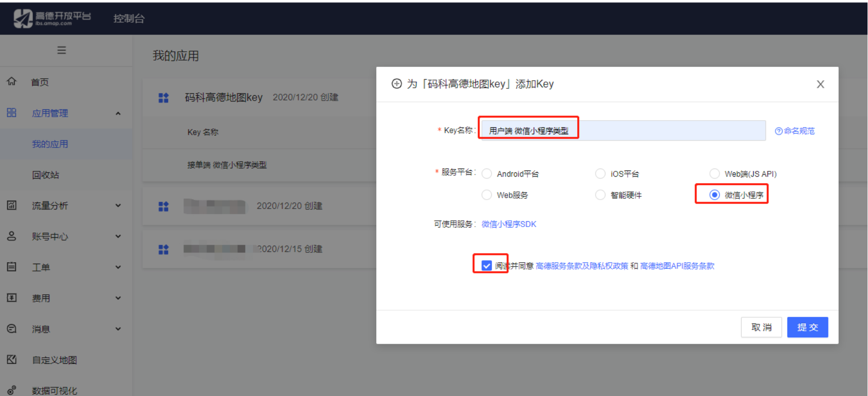Click the 工单 ticket icon

pos(12,267)
